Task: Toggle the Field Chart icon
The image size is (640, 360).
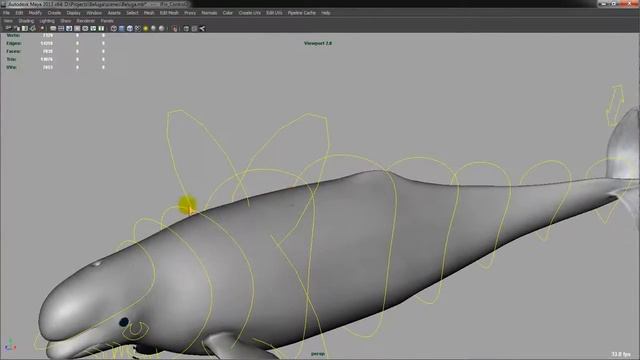Action: point(85,29)
